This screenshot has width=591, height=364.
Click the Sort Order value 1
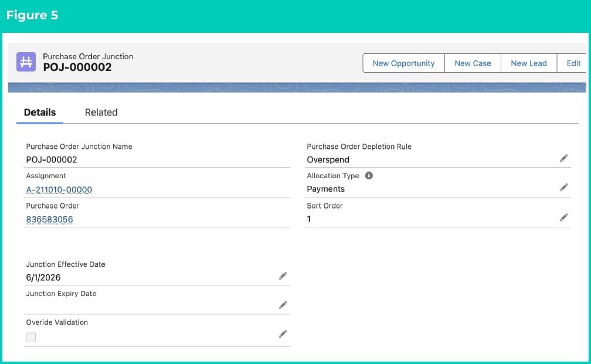[x=308, y=219]
